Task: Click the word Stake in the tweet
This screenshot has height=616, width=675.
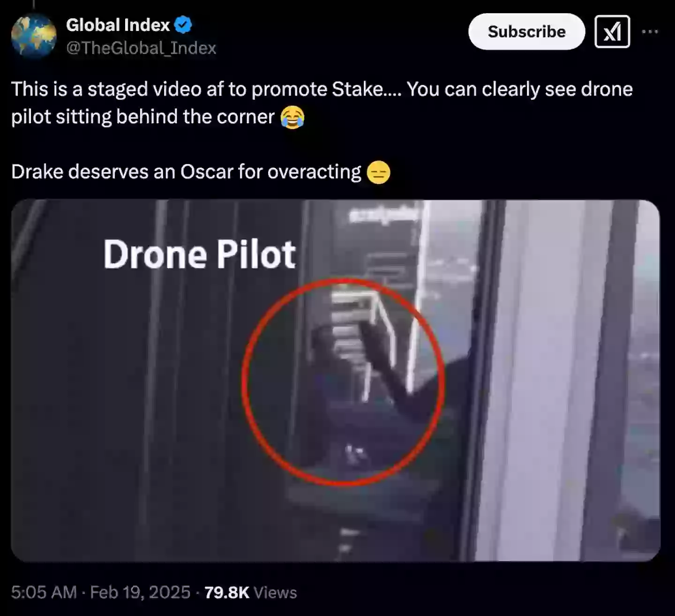Action: (357, 89)
